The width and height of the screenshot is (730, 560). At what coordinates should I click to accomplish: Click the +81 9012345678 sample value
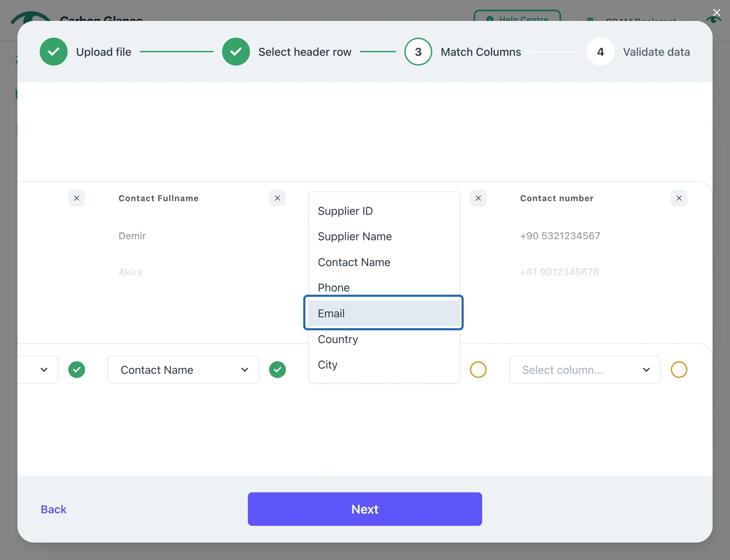point(559,272)
